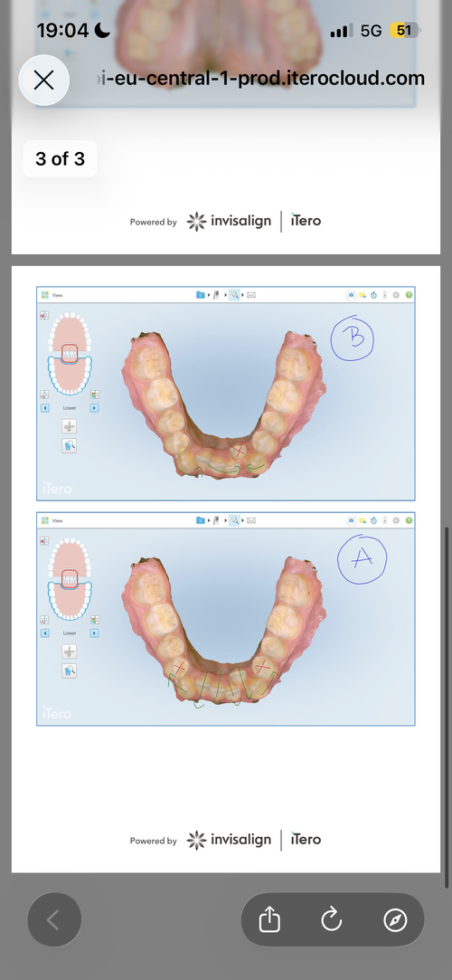
Task: Toggle the red dot icon above jaw diagram A
Action: (44, 540)
